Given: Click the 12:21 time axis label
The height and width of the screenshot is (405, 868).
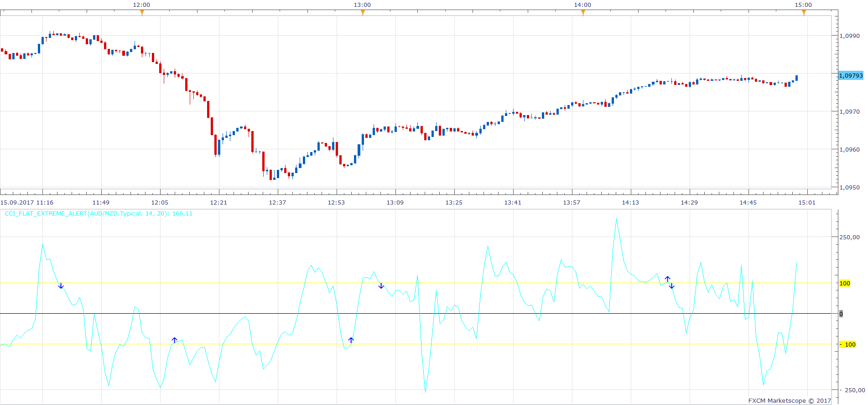Looking at the screenshot, I should [218, 202].
